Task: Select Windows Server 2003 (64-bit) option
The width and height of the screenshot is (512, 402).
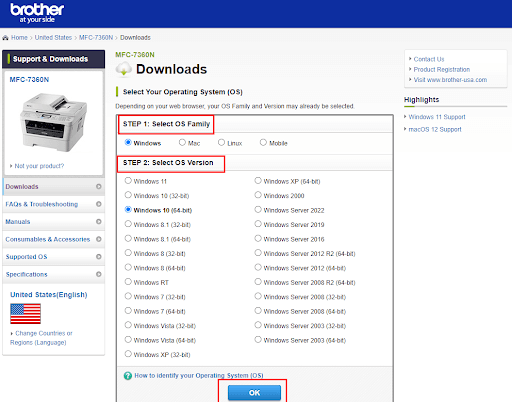Action: (x=258, y=340)
